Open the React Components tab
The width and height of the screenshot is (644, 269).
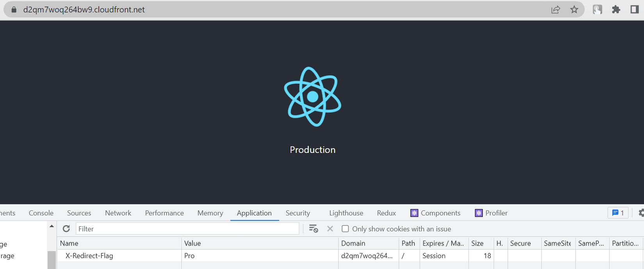pos(436,213)
